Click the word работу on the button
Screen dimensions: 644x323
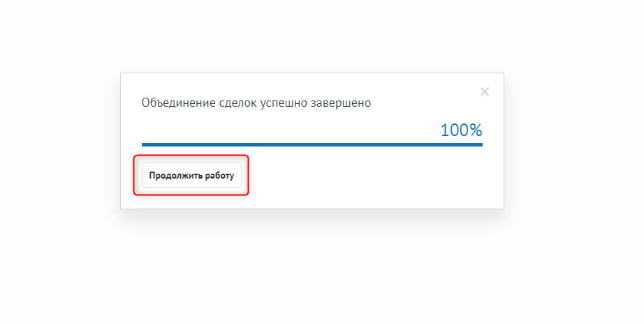[x=220, y=176]
